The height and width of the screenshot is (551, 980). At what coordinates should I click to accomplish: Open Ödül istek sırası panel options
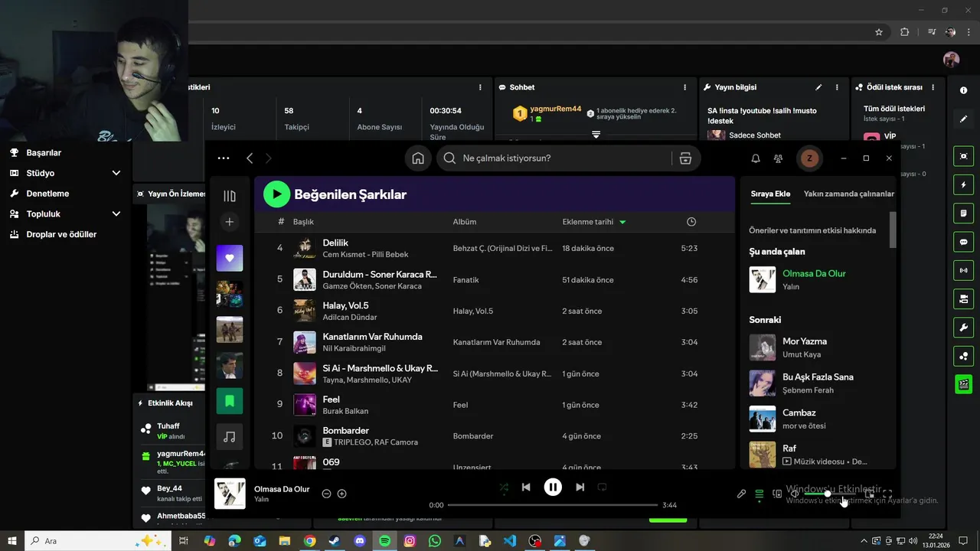(x=935, y=87)
